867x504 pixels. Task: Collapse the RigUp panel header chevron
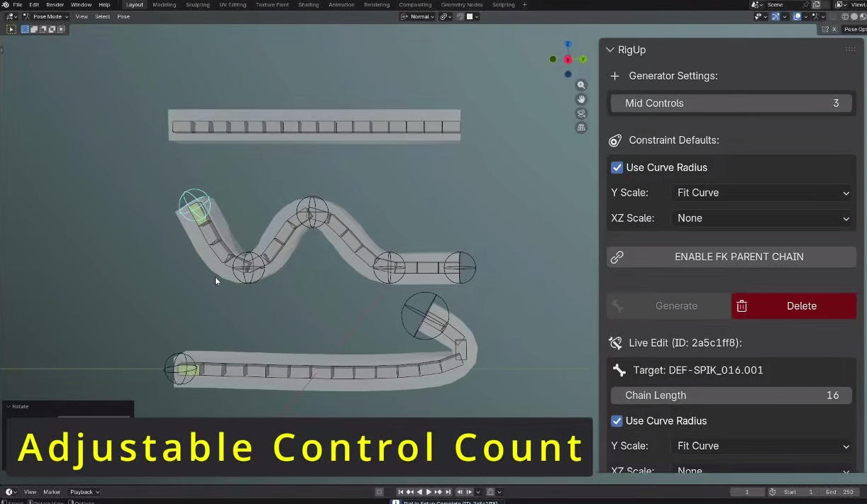[610, 50]
